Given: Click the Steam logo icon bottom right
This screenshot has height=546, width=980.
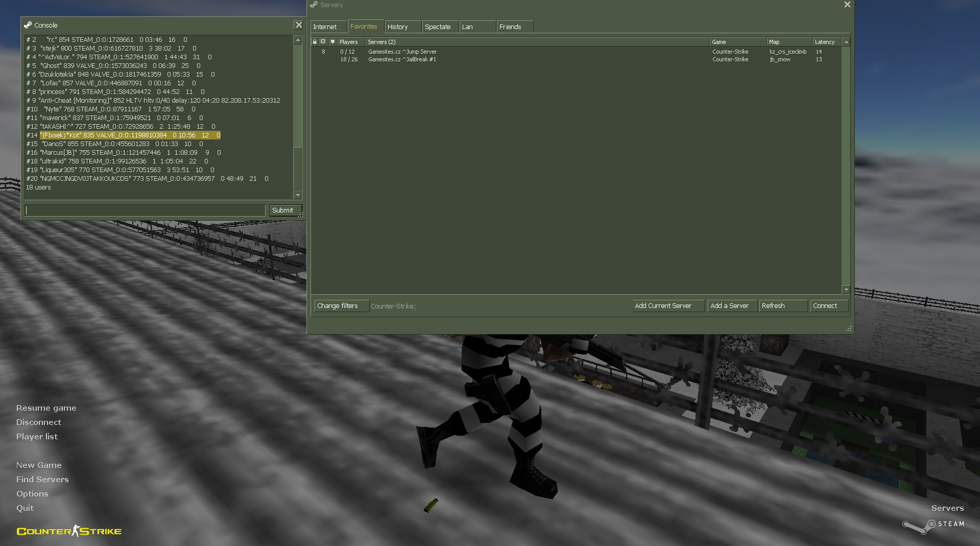Looking at the screenshot, I should coord(919,527).
